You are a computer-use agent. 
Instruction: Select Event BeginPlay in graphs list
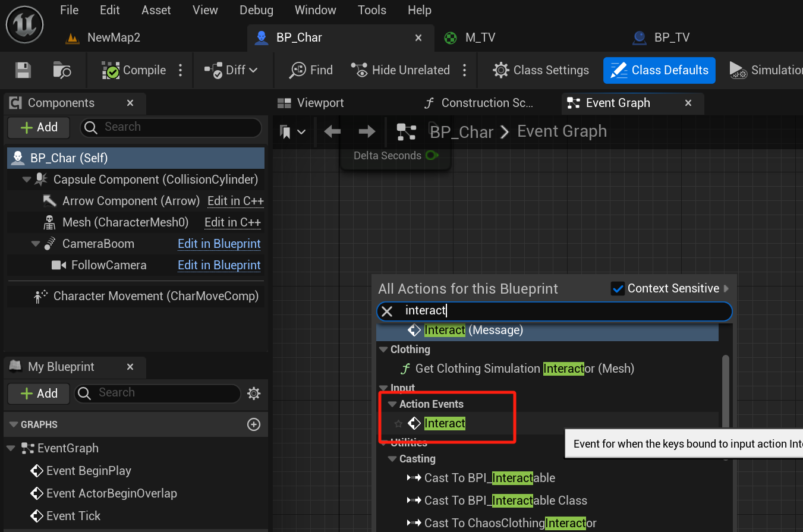(x=89, y=471)
